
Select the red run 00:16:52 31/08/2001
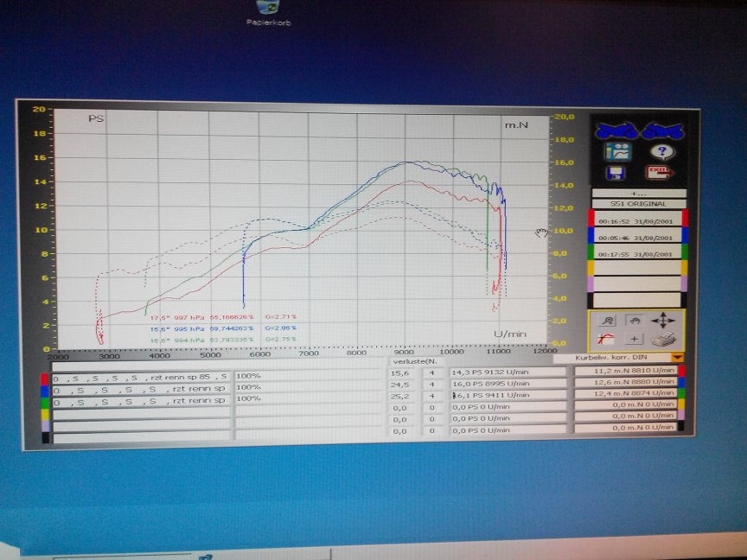(x=639, y=220)
